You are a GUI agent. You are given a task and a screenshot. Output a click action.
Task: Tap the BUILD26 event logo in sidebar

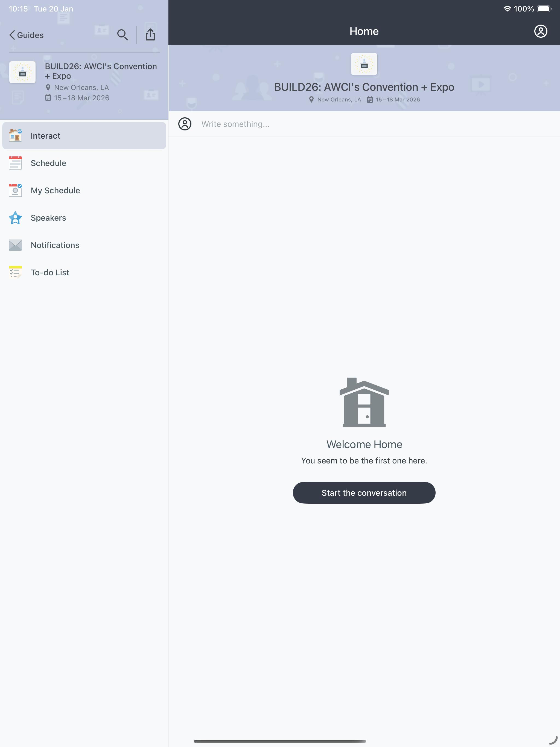22,72
